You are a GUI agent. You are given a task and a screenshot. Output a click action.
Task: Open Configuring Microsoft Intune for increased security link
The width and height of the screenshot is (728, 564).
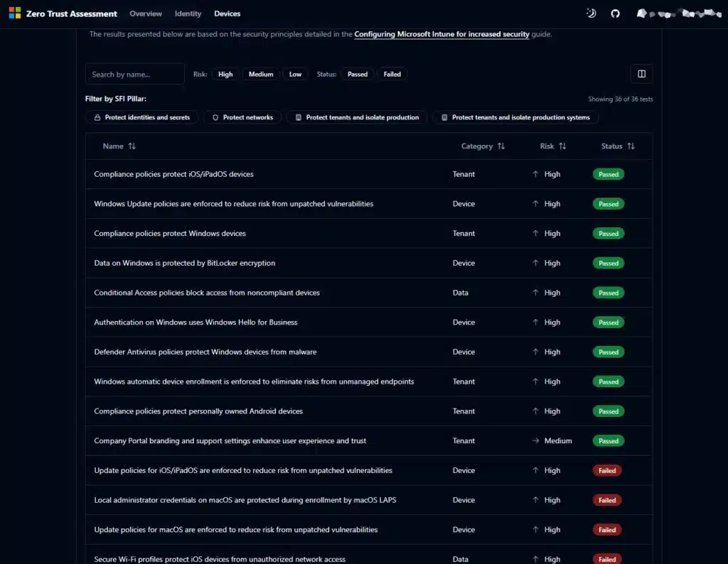441,34
